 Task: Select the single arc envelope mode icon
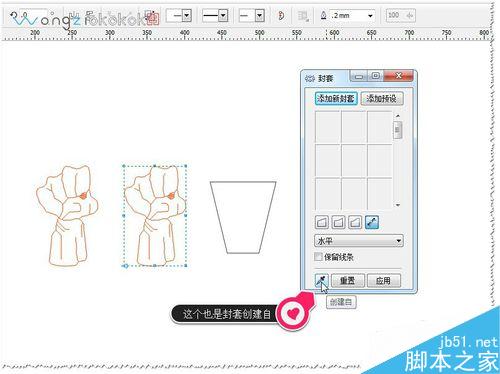338,222
